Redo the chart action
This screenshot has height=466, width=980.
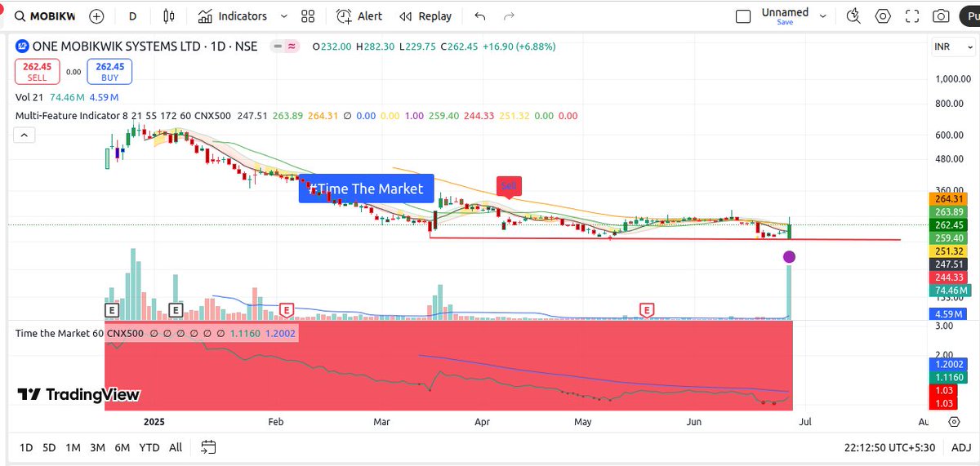[509, 16]
